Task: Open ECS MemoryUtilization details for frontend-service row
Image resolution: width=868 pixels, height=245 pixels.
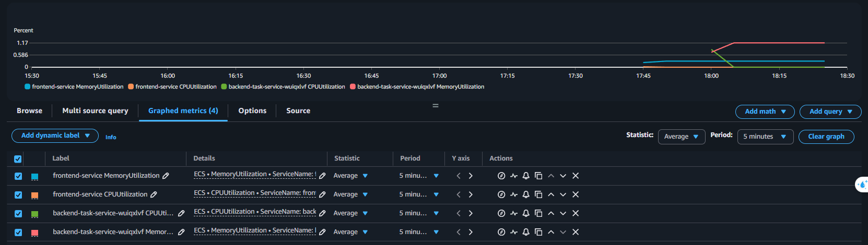Action: pyautogui.click(x=255, y=175)
